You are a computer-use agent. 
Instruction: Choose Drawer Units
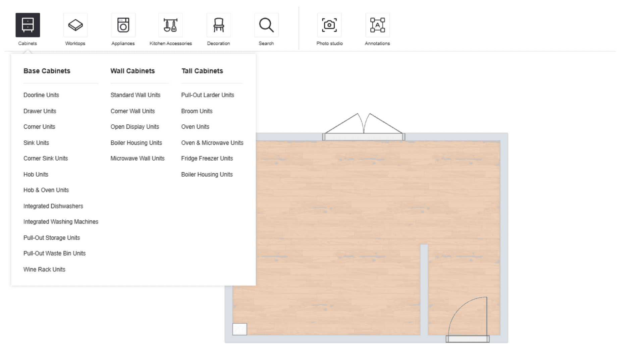coord(40,111)
